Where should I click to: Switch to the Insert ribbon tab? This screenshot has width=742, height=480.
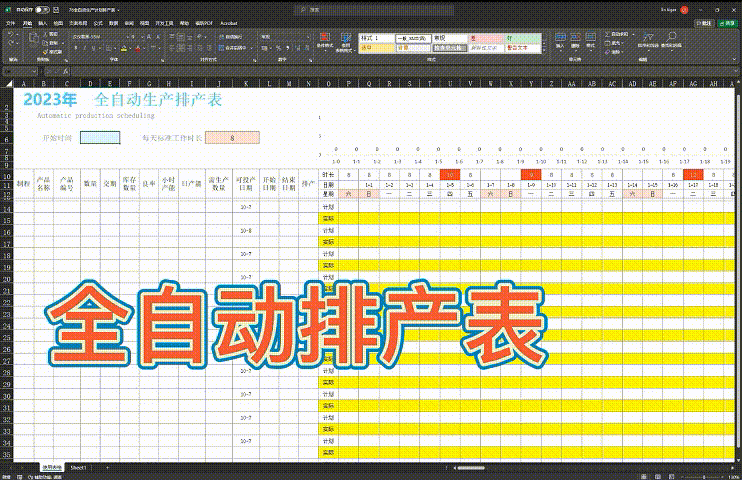click(43, 23)
